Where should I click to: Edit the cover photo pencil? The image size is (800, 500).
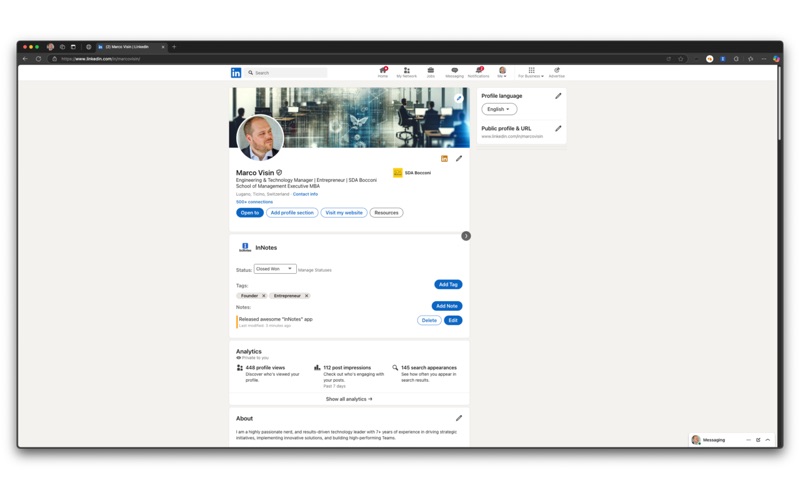pos(459,98)
